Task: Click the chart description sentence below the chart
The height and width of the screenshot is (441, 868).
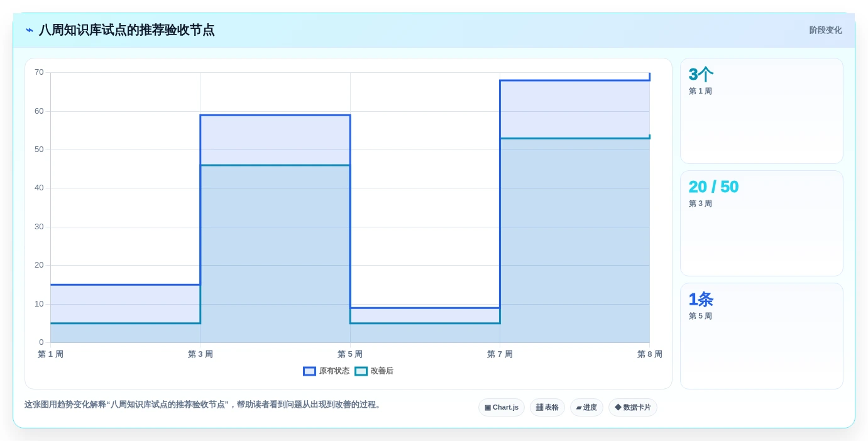Action: pyautogui.click(x=204, y=405)
